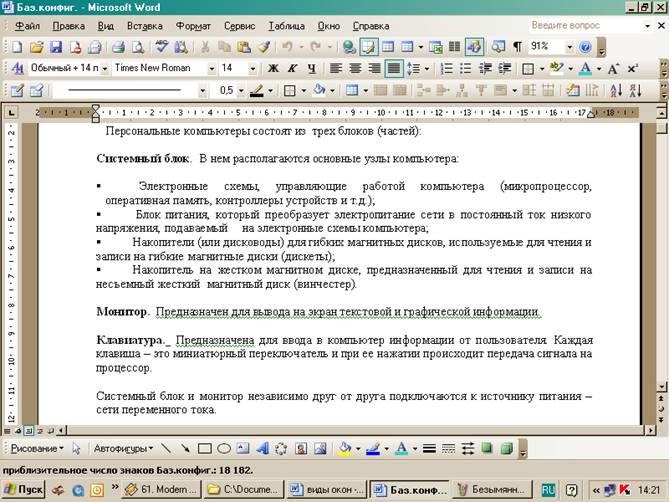Click the Save document icon
The height and width of the screenshot is (502, 669).
click(56, 47)
